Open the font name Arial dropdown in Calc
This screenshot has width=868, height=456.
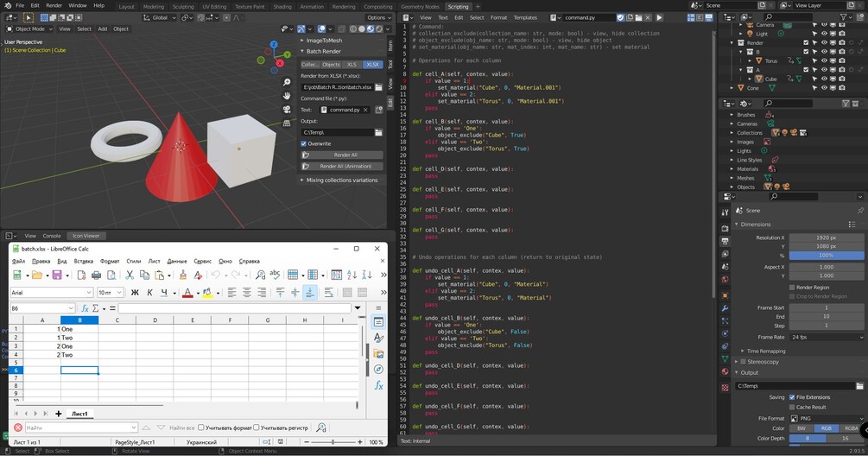point(89,292)
